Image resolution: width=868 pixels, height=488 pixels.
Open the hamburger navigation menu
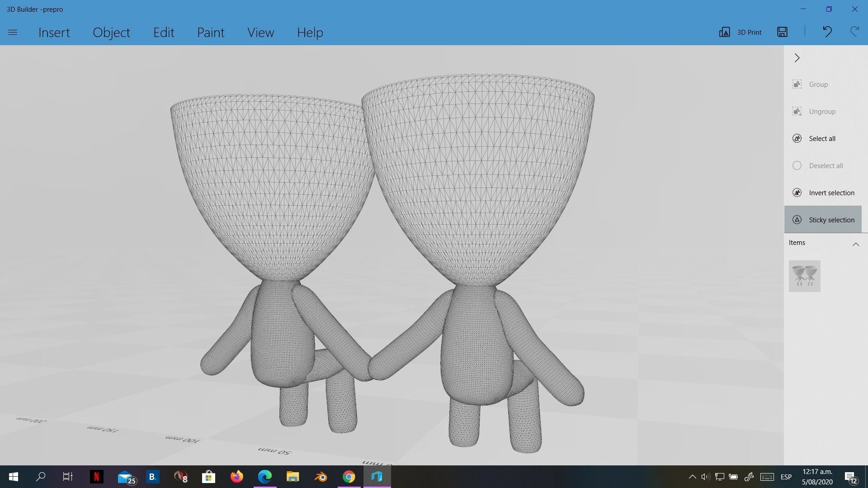13,33
